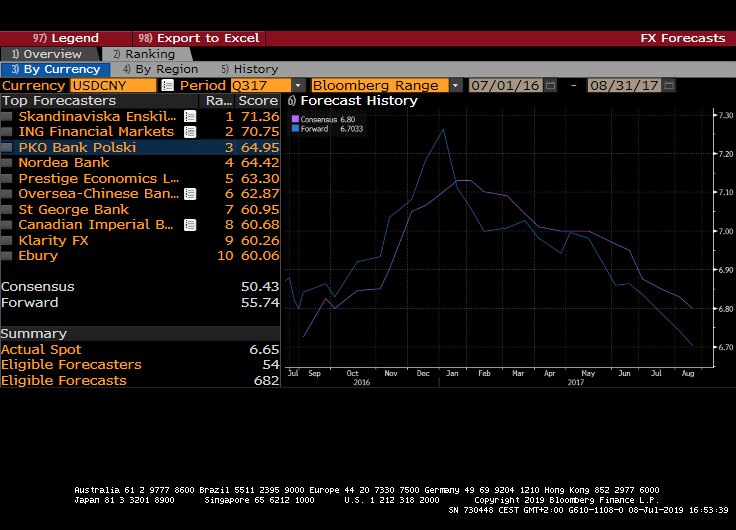Expand the Period Q317 dropdown arrow

point(298,86)
